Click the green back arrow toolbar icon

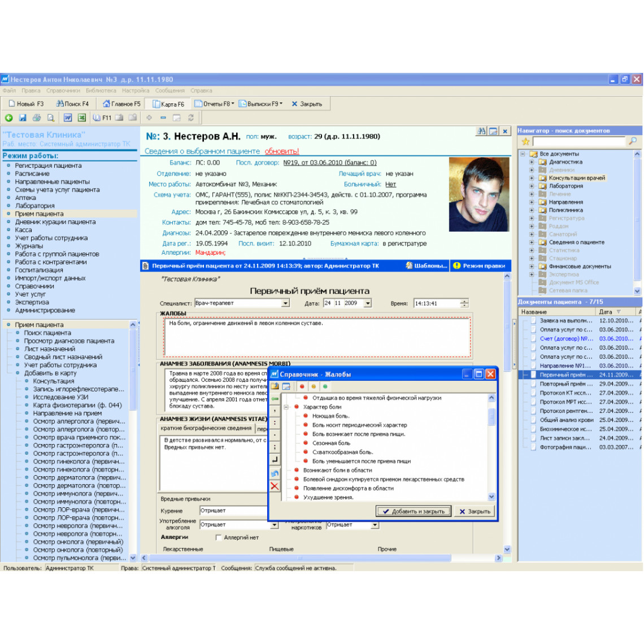pyautogui.click(x=9, y=118)
